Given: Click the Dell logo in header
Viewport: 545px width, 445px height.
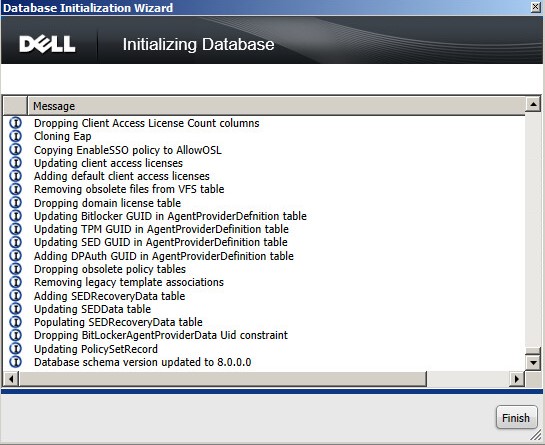Looking at the screenshot, I should point(47,44).
